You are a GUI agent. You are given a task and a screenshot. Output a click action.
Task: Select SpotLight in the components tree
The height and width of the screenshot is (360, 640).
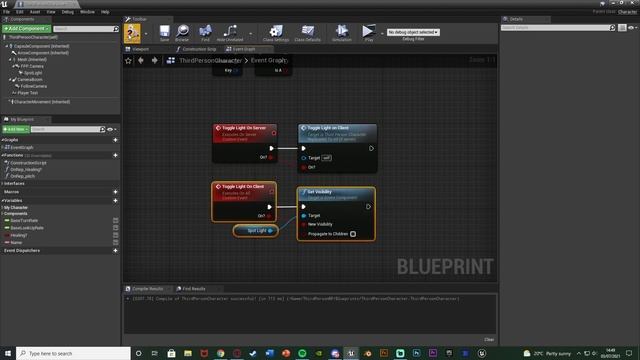33,73
